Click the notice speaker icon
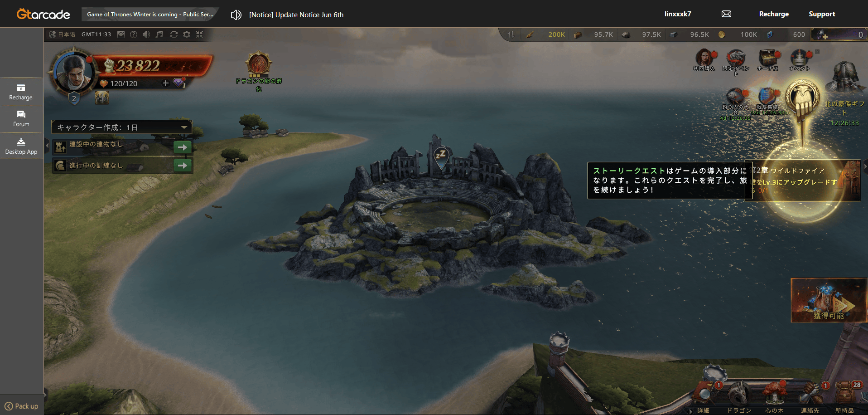This screenshot has width=868, height=415. point(236,15)
